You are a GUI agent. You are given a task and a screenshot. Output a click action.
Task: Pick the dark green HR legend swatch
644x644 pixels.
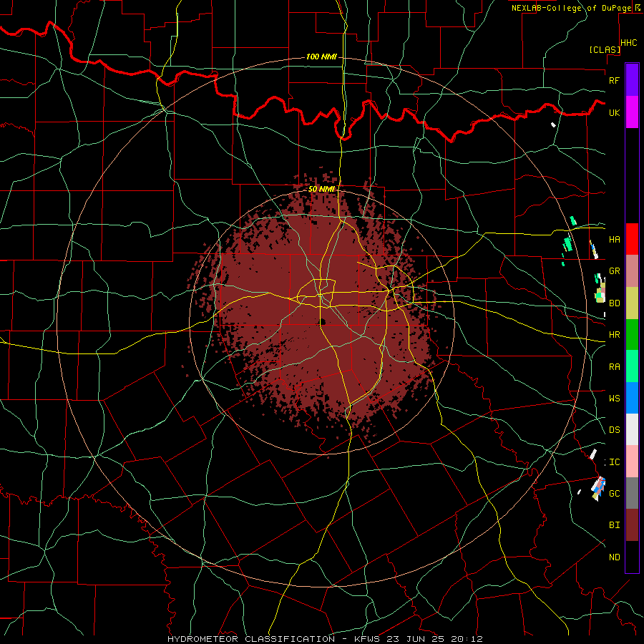(x=632, y=335)
